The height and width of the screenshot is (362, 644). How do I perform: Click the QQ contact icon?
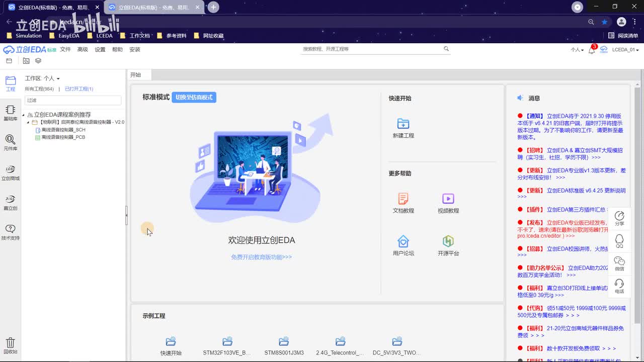[x=619, y=241]
